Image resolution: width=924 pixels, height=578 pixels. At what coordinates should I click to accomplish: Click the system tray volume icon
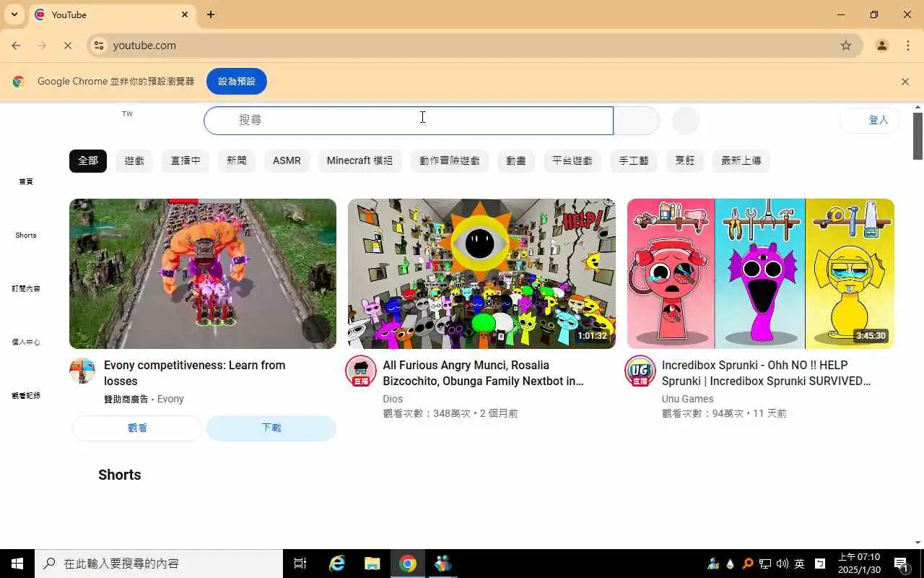tap(783, 564)
